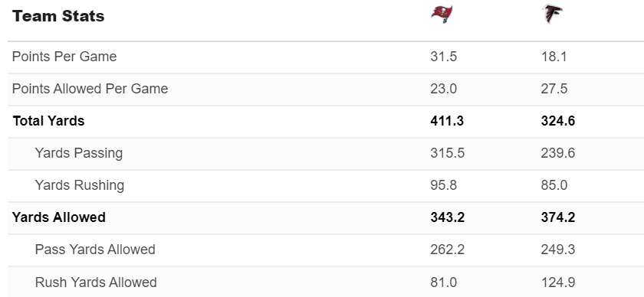The height and width of the screenshot is (297, 644).
Task: Click the Yards Allowed row label
Action: click(x=59, y=217)
